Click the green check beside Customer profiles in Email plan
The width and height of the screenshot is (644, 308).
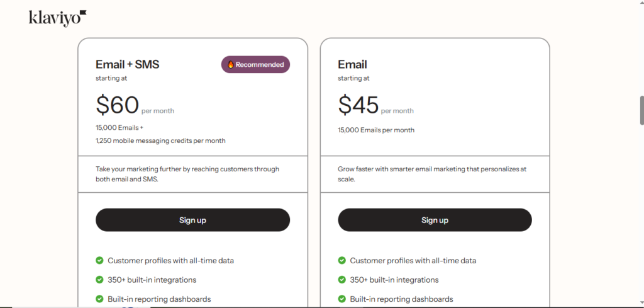(341, 260)
